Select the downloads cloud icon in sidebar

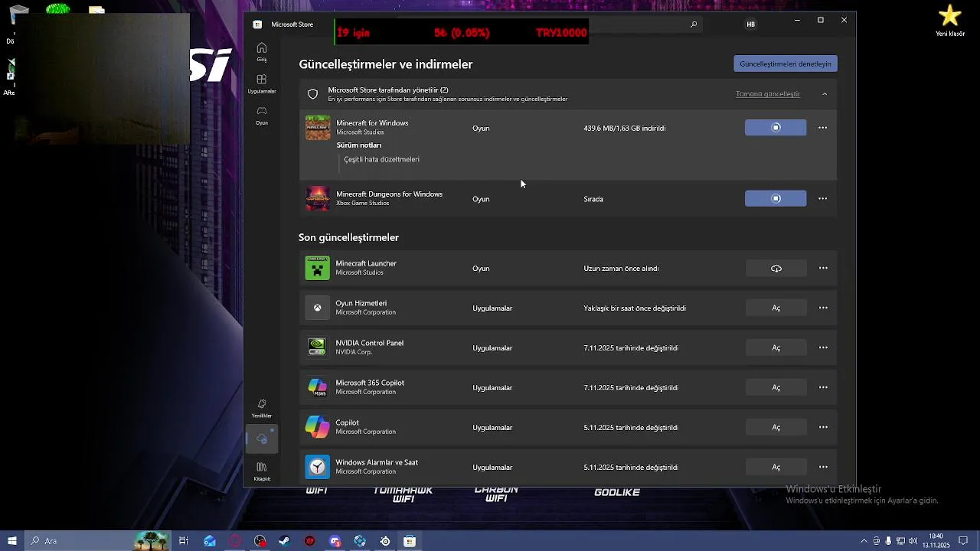[x=262, y=439]
